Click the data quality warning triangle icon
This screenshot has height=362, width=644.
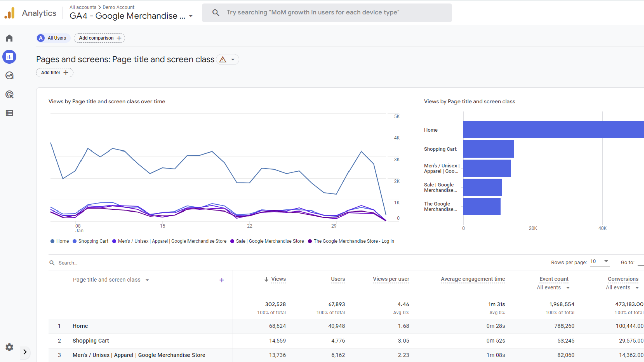pyautogui.click(x=223, y=60)
